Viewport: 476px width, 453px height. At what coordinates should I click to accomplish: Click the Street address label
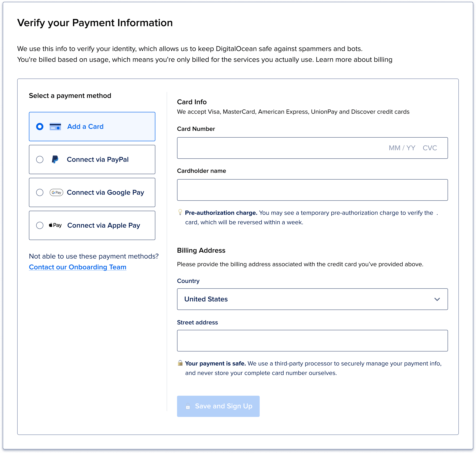click(197, 323)
